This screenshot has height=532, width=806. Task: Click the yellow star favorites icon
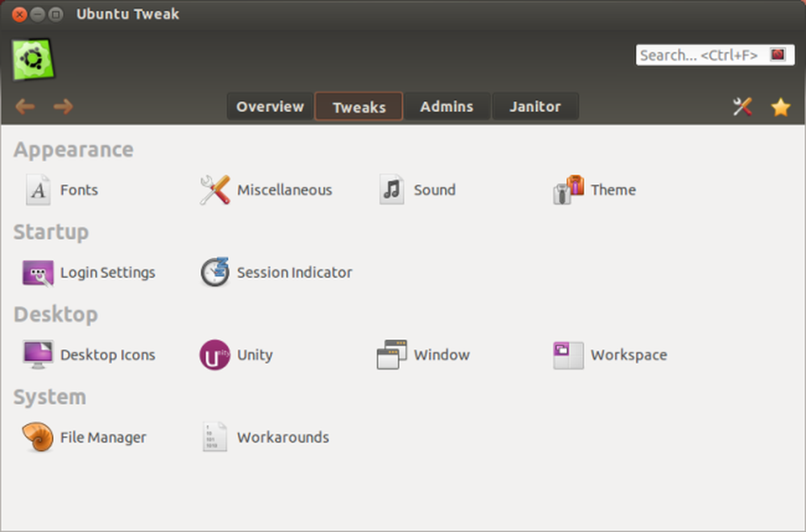(x=780, y=107)
